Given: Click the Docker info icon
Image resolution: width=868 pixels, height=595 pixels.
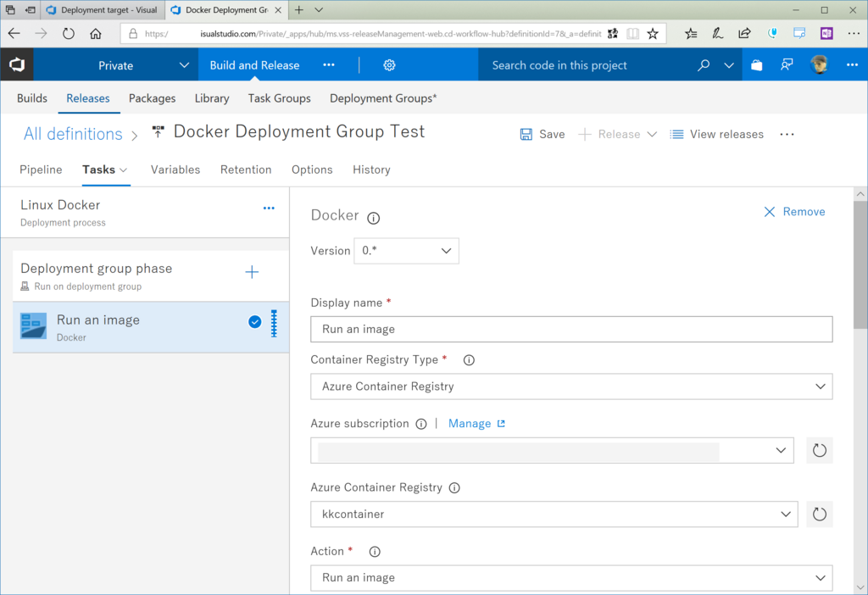Looking at the screenshot, I should point(374,218).
